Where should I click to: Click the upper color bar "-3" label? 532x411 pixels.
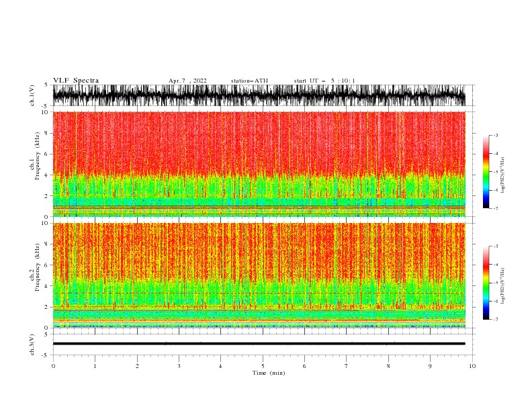tap(496, 135)
